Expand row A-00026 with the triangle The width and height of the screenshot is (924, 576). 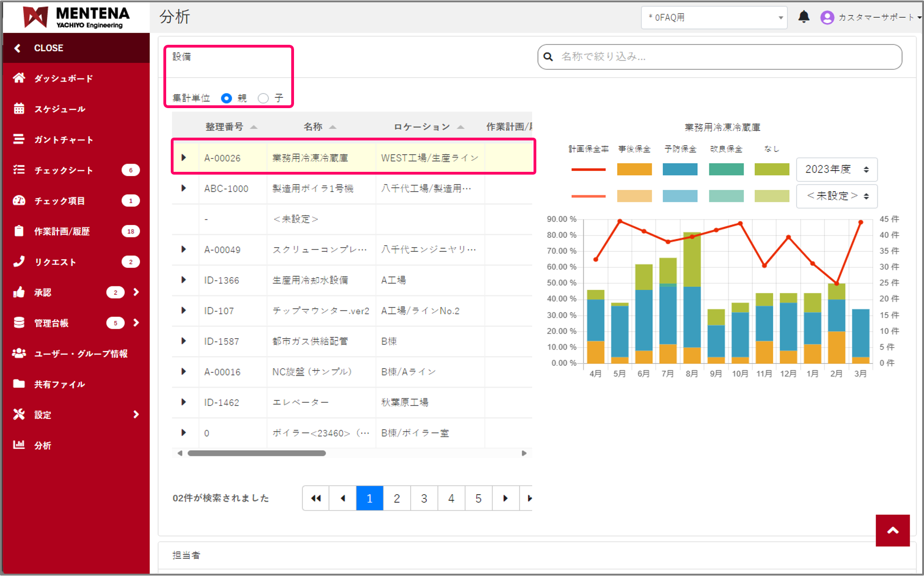coord(184,158)
